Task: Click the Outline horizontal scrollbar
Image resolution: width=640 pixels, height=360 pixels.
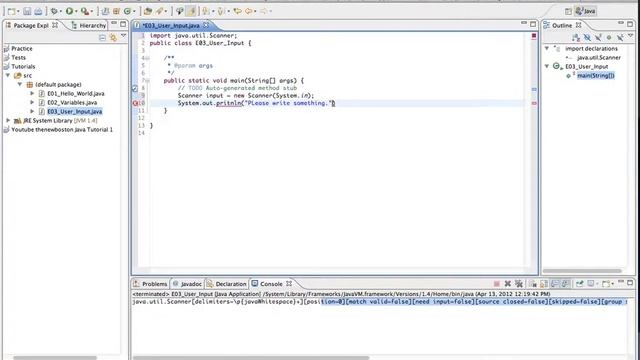Action: [582, 271]
